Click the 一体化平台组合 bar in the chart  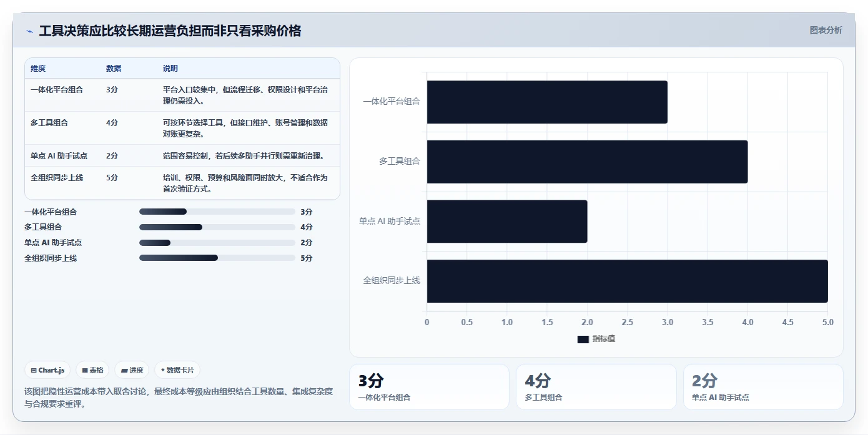(547, 102)
